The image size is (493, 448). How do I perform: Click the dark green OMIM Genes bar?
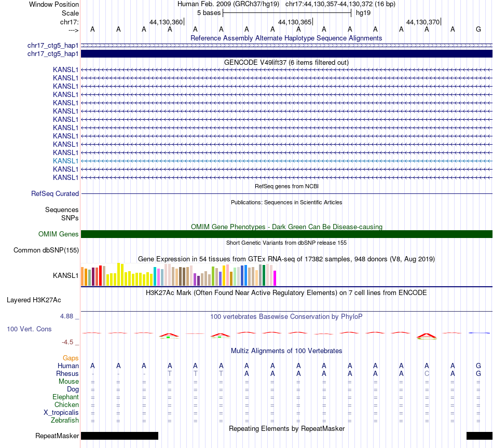286,234
